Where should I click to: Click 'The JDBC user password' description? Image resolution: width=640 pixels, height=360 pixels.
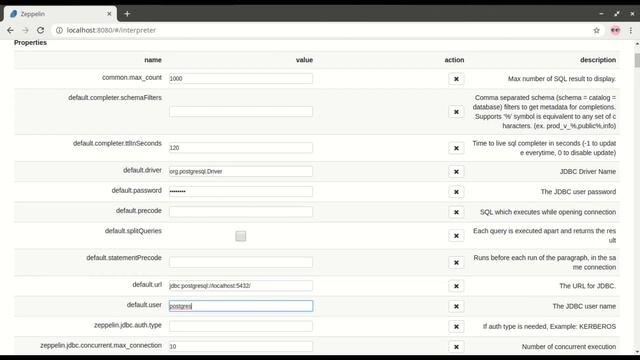(x=578, y=192)
